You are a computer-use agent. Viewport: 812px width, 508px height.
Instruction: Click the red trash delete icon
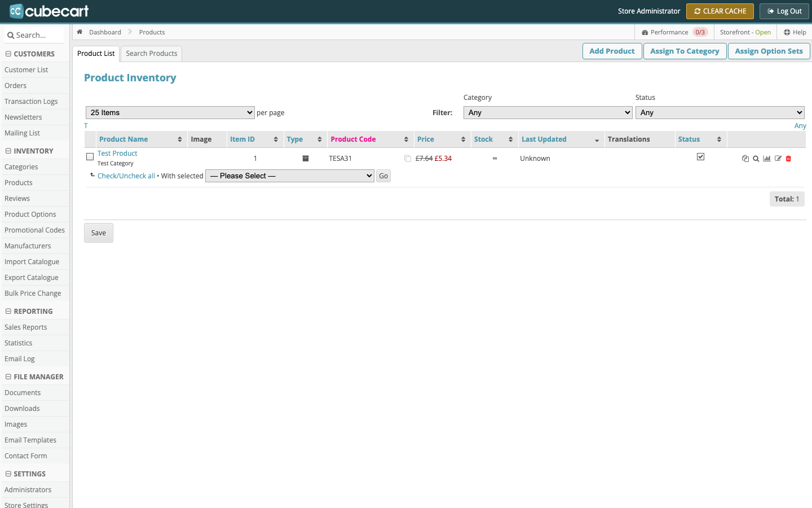tap(788, 159)
